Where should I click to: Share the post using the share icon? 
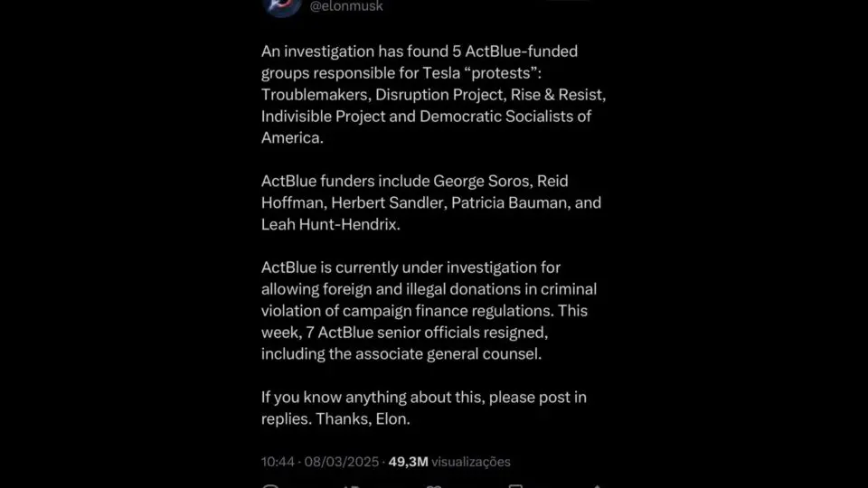597,486
